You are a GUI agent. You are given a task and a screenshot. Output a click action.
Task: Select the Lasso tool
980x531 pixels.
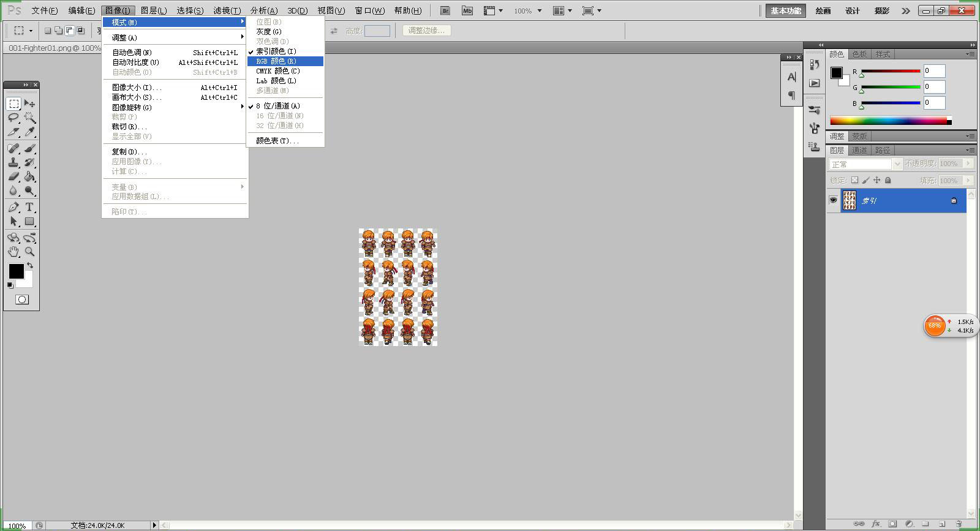click(13, 118)
